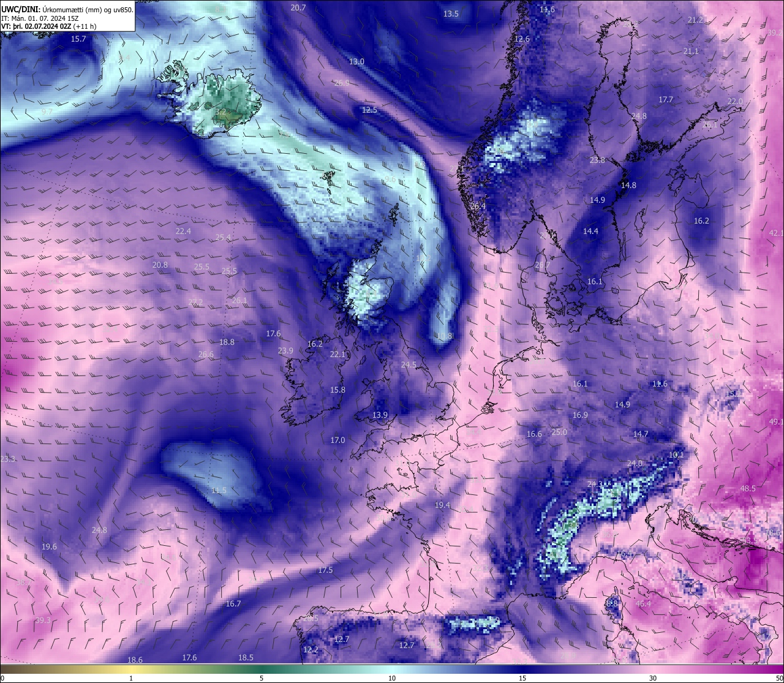This screenshot has width=784, height=683.
Task: Click the 46.4 value over Italy
Action: tap(643, 603)
